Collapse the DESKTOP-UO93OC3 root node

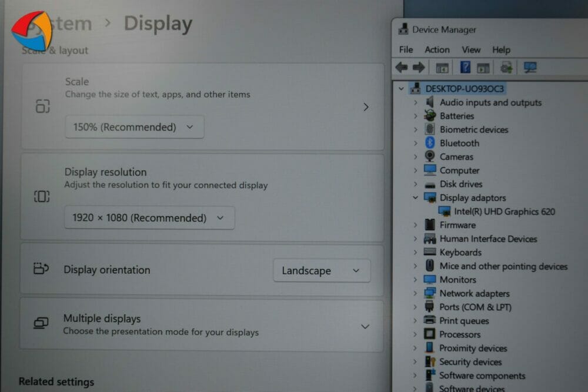[401, 89]
